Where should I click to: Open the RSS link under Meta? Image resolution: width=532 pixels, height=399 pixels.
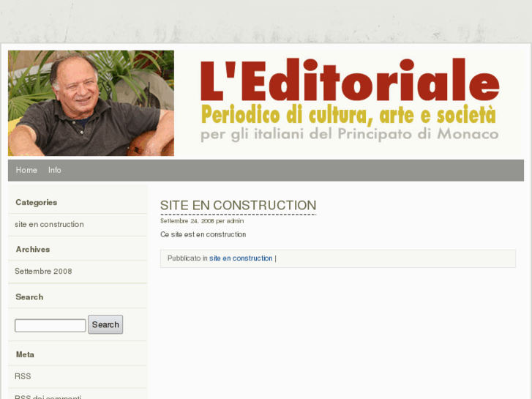(23, 376)
